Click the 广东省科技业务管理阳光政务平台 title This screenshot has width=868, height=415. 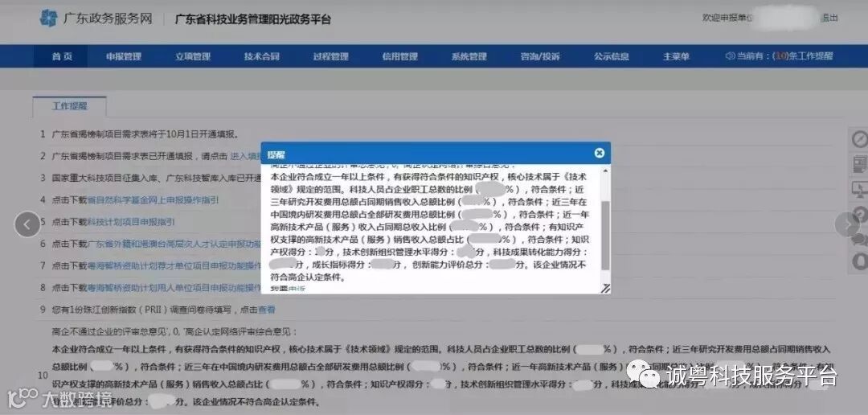[253, 18]
